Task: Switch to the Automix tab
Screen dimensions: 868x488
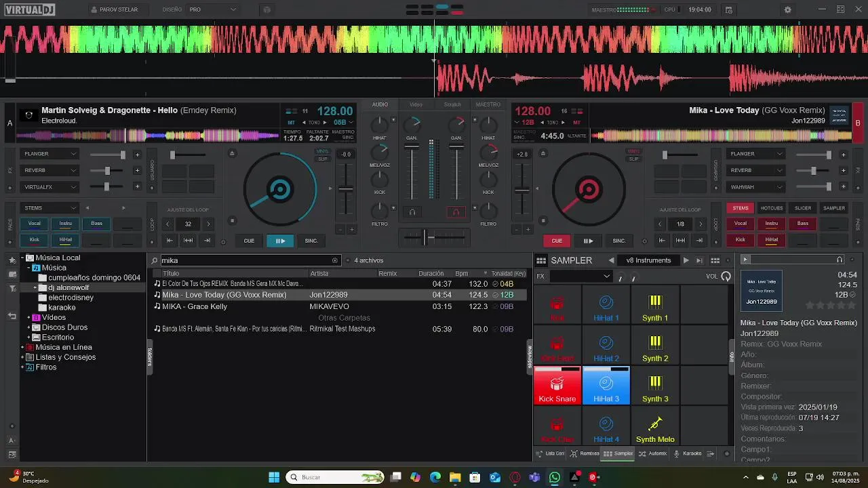Action: tap(653, 453)
